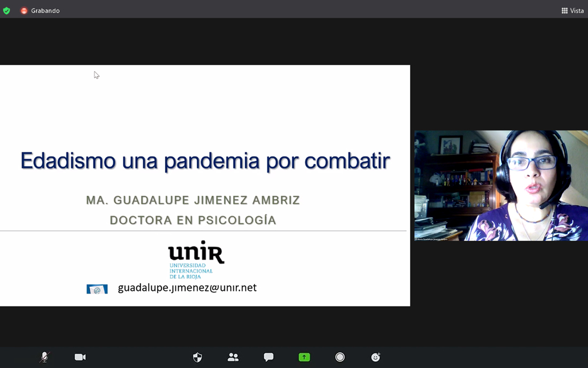Click the participant name label on video

431,239
